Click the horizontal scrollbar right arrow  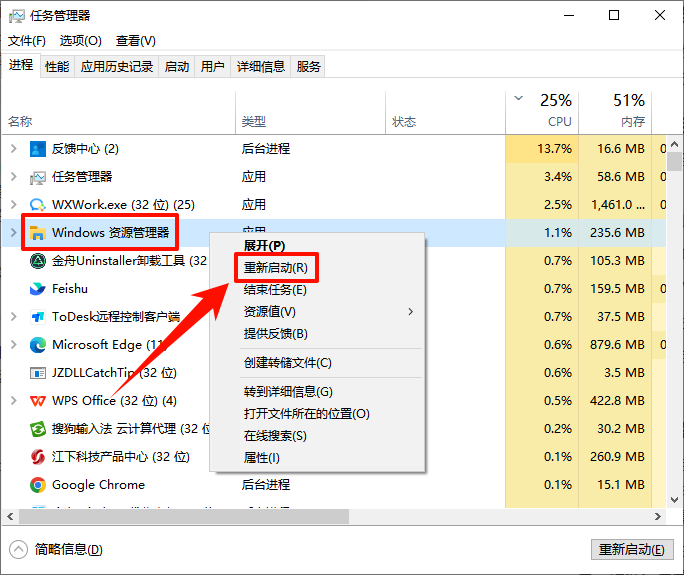658,517
